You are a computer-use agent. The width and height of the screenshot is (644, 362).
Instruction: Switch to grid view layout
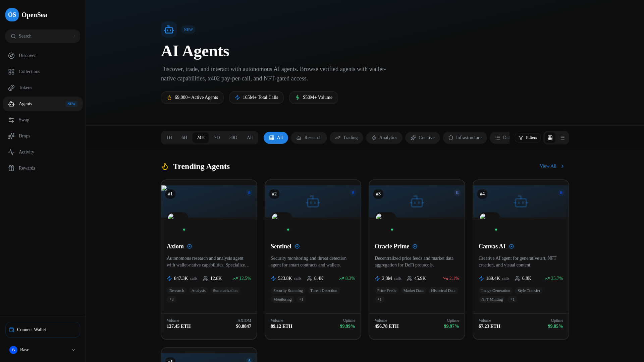pyautogui.click(x=550, y=138)
